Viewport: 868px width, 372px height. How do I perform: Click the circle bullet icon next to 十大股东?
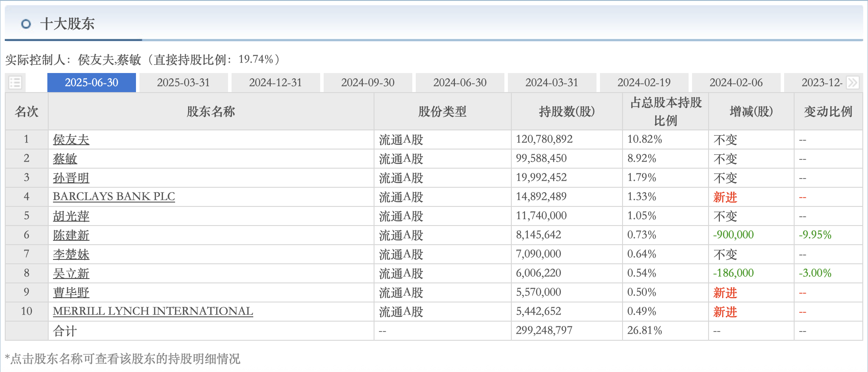tap(26, 24)
